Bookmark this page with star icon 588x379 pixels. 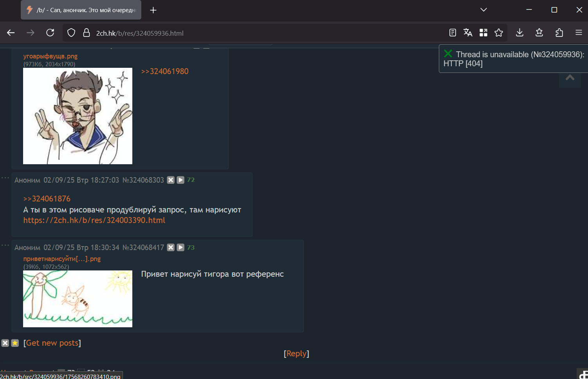coord(499,33)
